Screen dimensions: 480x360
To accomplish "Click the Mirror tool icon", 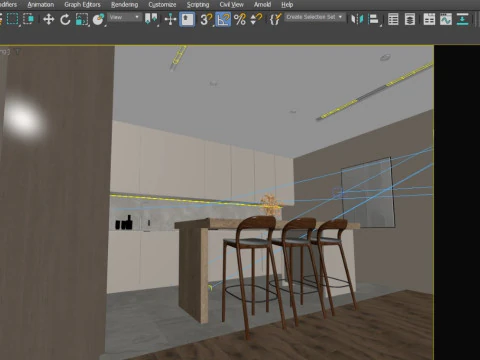I will click(x=357, y=19).
